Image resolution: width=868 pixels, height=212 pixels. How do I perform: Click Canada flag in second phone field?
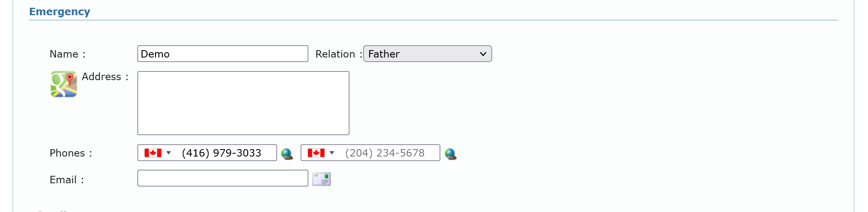316,153
